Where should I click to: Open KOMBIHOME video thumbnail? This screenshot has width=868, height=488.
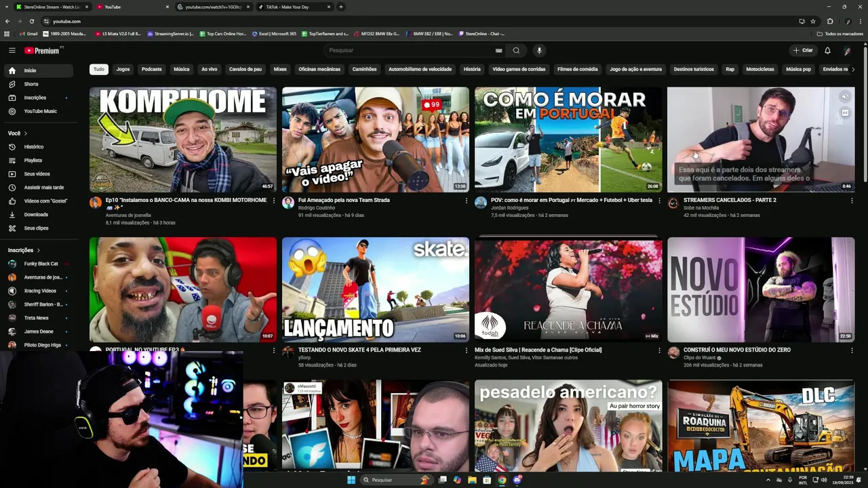tap(183, 140)
